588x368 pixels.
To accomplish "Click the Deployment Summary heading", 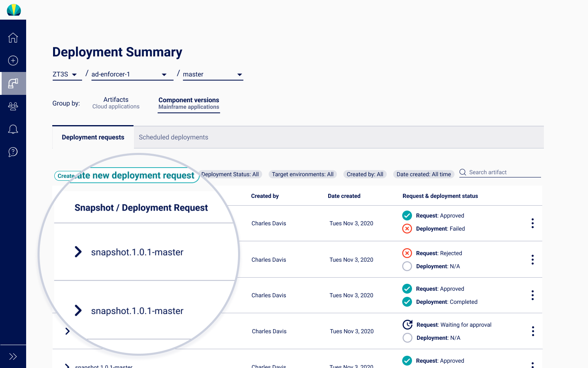I will [x=117, y=52].
